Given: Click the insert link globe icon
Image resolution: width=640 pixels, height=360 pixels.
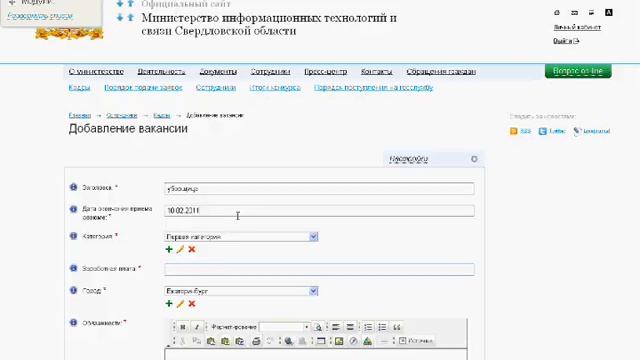Looking at the screenshot, I should tap(288, 341).
